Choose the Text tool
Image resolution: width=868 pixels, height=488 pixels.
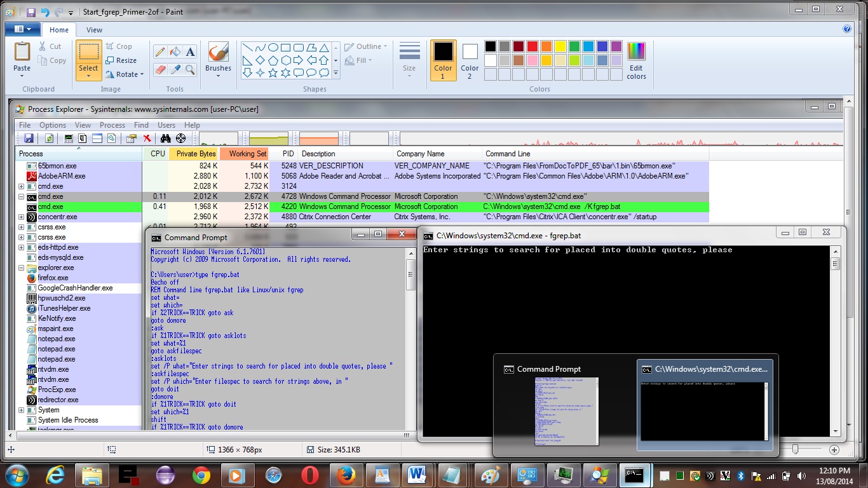190,52
